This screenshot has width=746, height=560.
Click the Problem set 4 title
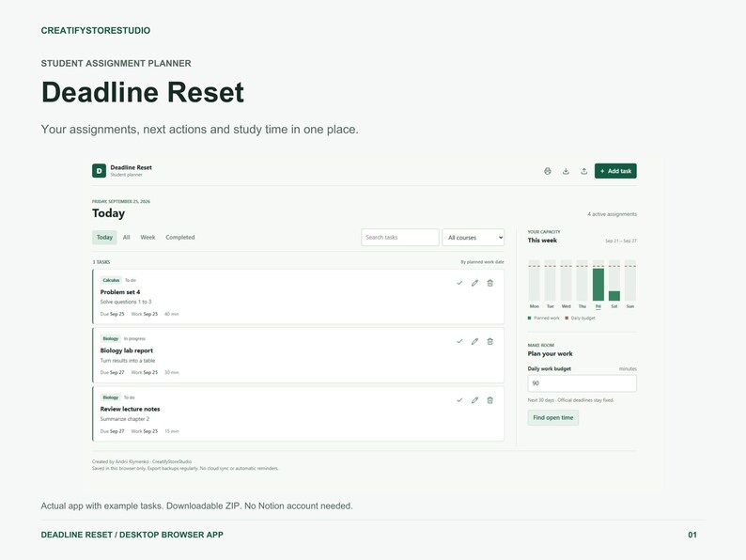(120, 292)
